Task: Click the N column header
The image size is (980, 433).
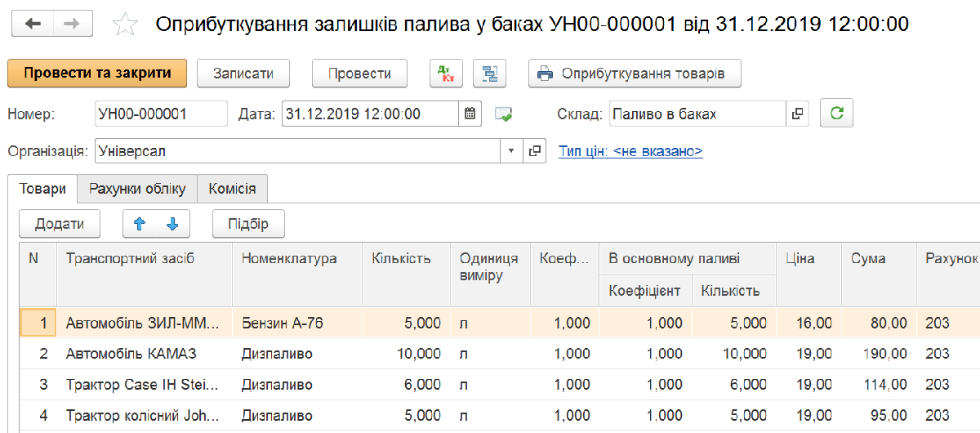Action: 38,275
